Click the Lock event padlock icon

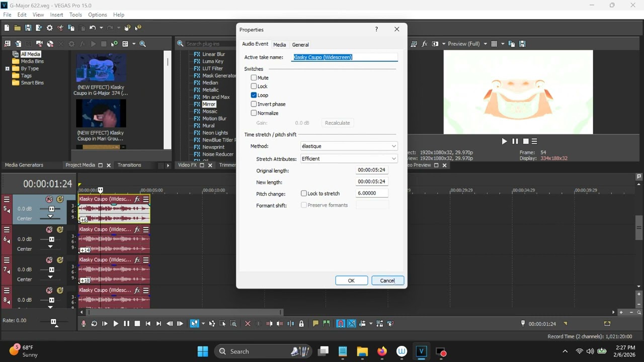301,324
